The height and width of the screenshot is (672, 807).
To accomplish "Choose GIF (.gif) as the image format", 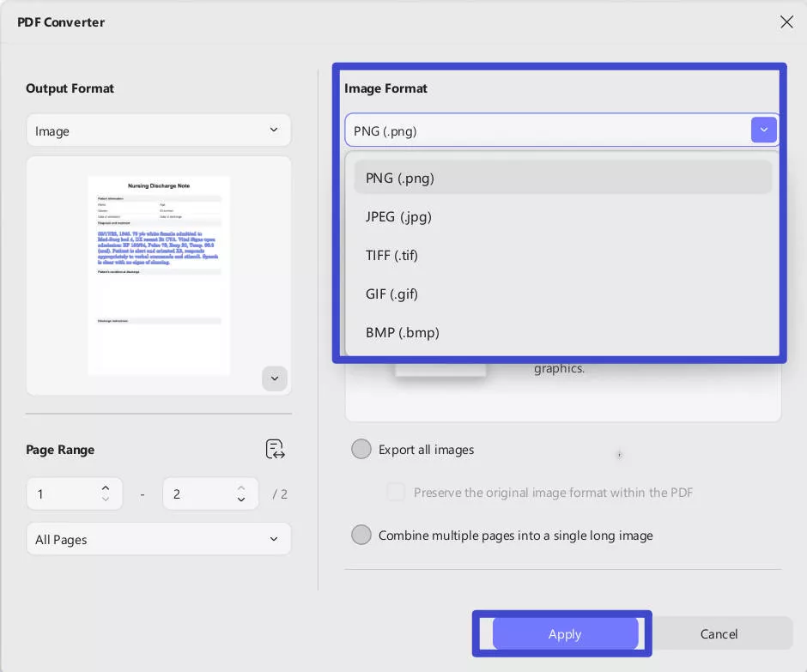I will coord(391,294).
